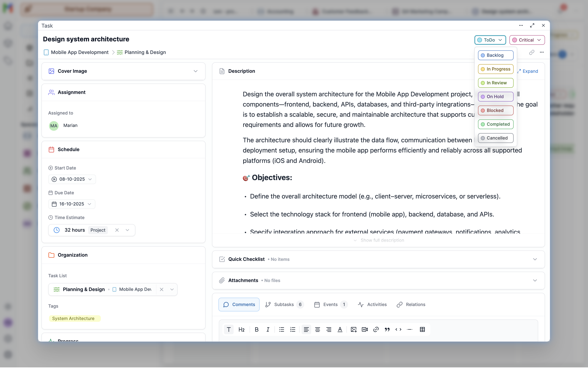The height and width of the screenshot is (369, 588).
Task: Click the blockquote icon in editor
Action: click(387, 329)
